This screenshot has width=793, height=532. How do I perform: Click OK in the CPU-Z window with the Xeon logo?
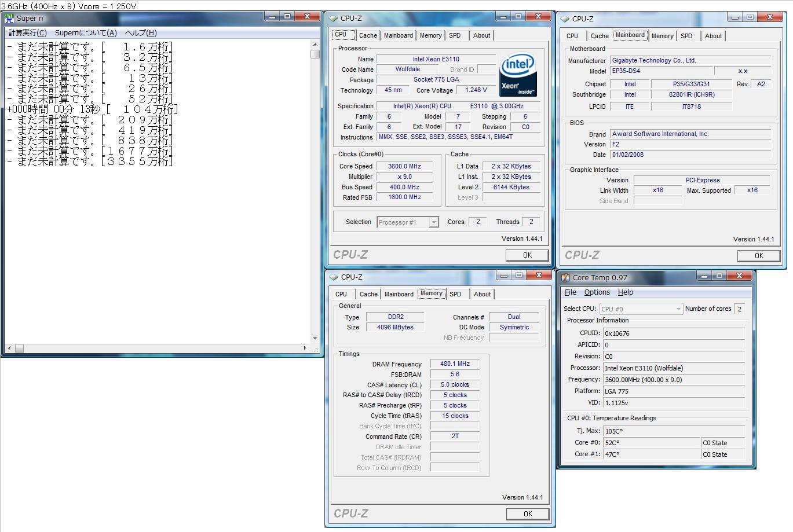point(527,255)
